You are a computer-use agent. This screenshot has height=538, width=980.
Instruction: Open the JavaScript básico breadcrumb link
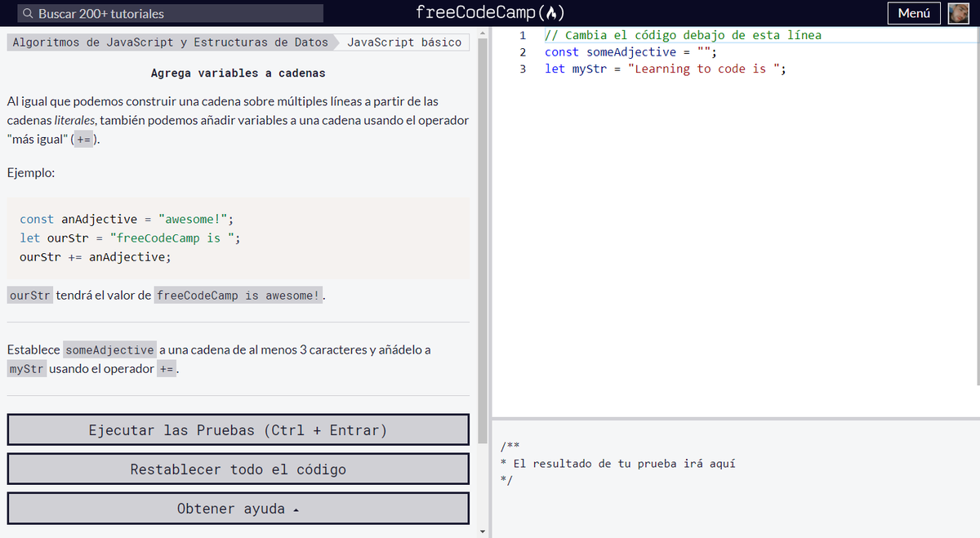click(404, 42)
